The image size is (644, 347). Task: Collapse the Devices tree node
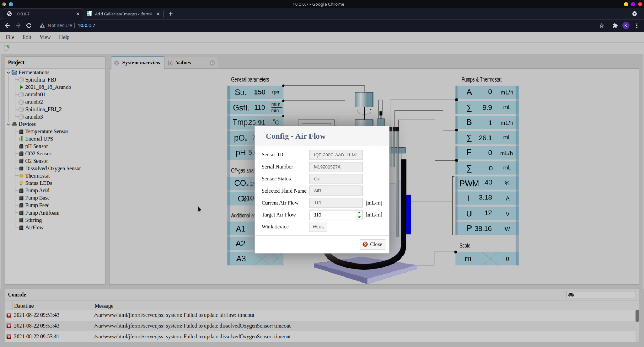tap(8, 124)
